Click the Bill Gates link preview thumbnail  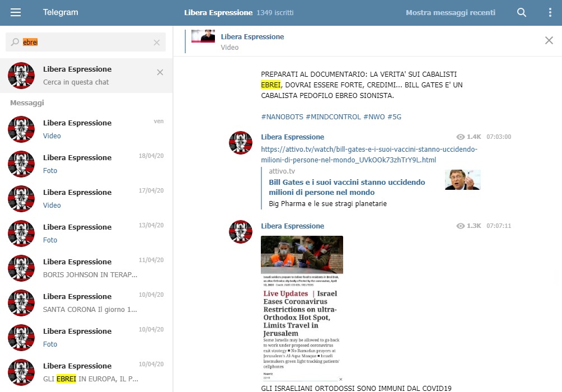click(x=462, y=180)
